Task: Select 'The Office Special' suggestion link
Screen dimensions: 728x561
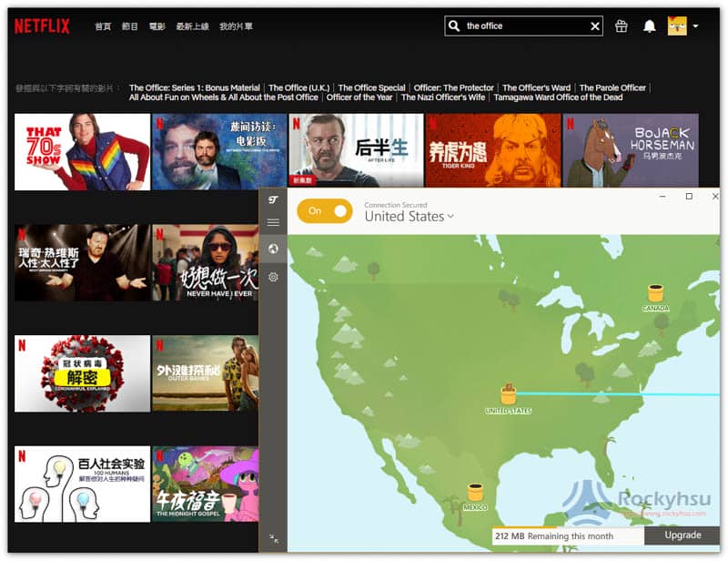Action: pos(371,87)
